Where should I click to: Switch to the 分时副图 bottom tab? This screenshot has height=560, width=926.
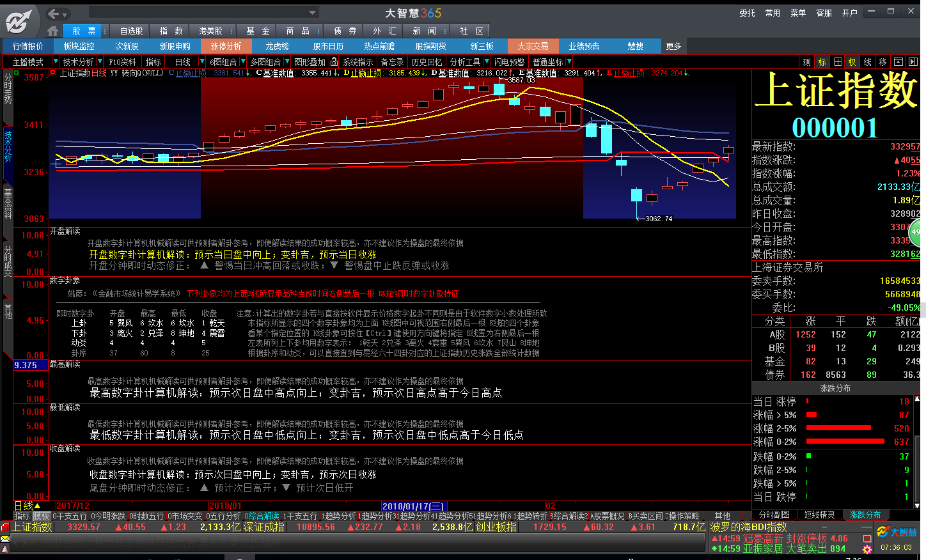pos(774,515)
